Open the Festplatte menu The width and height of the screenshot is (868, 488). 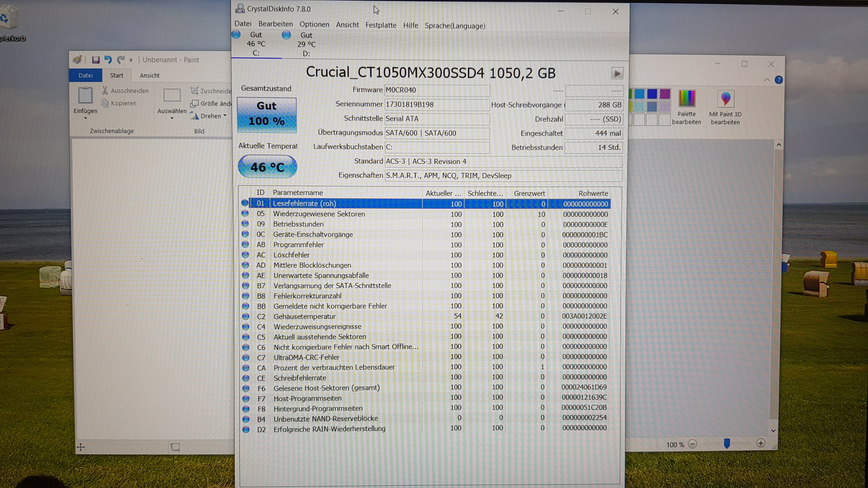click(x=381, y=25)
